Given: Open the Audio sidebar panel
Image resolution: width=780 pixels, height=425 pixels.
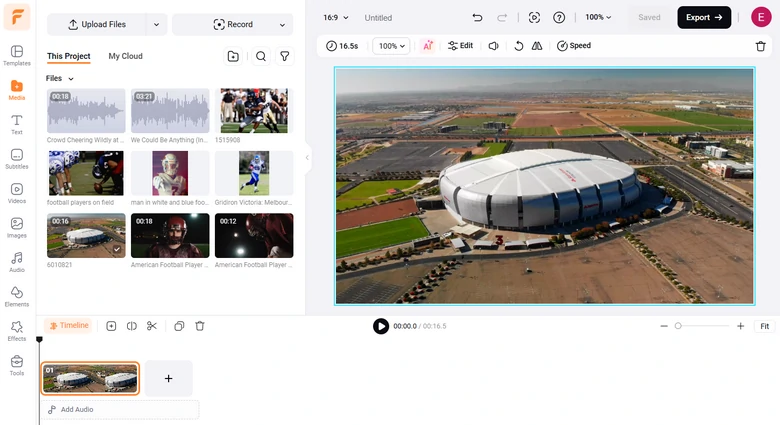Looking at the screenshot, I should pyautogui.click(x=16, y=262).
